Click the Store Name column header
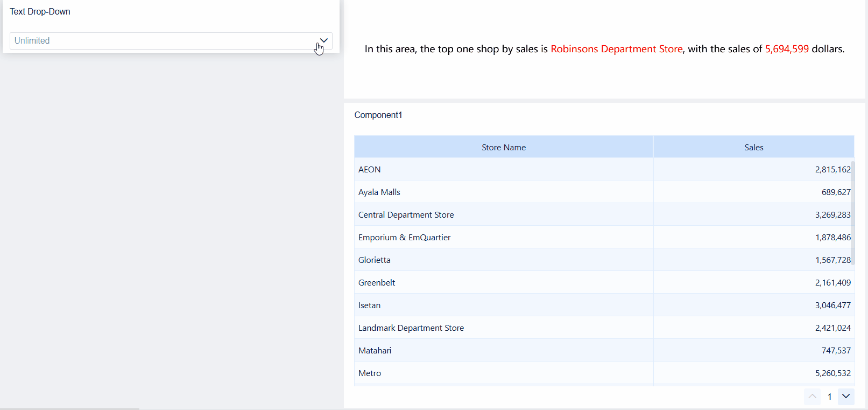Image resolution: width=868 pixels, height=410 pixels. [504, 147]
